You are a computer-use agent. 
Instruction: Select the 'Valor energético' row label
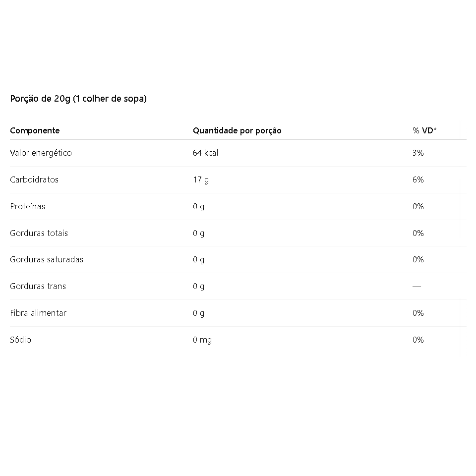pos(41,153)
